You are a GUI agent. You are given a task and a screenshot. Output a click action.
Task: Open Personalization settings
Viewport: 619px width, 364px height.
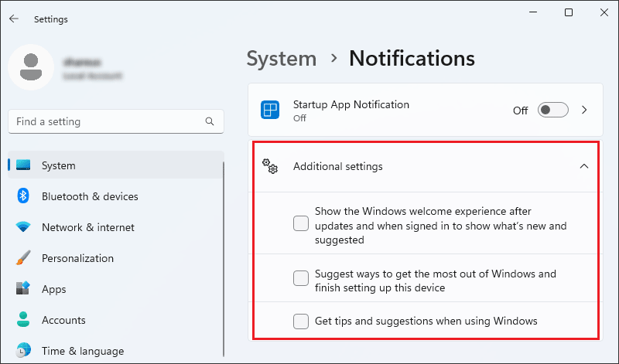click(115, 258)
